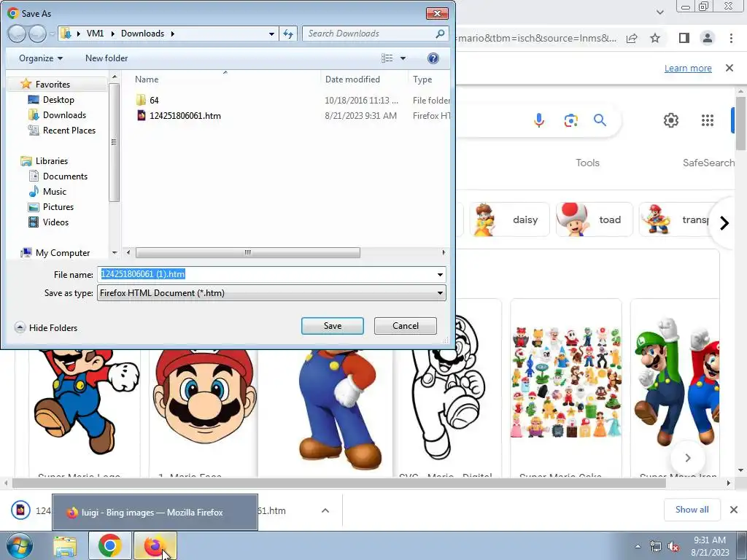Viewport: 747px width, 560px height.
Task: Expand download item options chevron
Action: coord(325,510)
